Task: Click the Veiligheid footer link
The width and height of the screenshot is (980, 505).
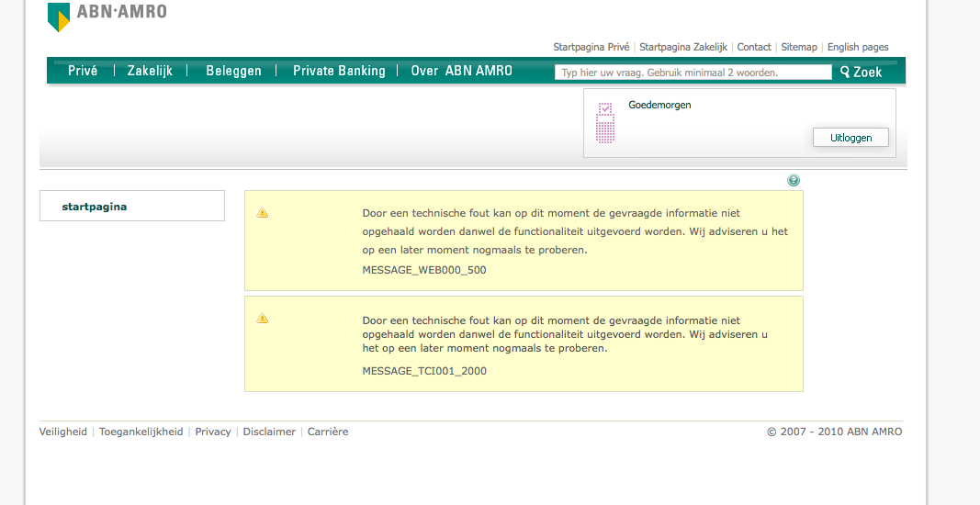Action: [63, 432]
